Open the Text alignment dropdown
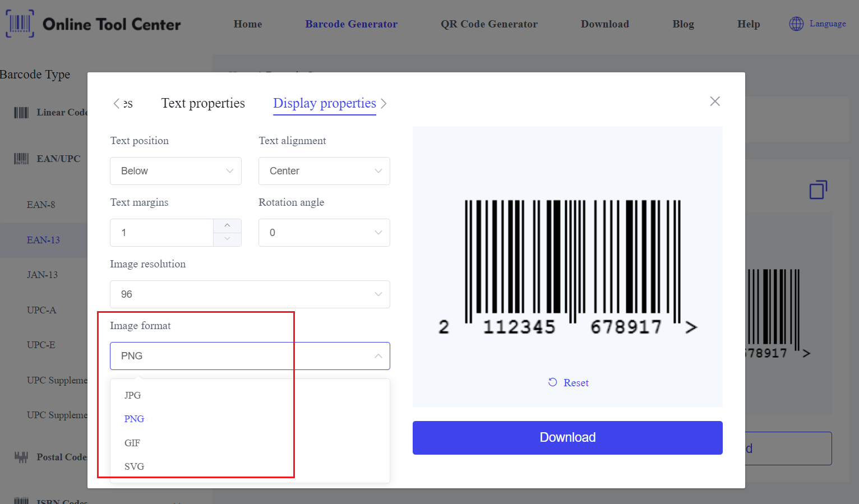 pyautogui.click(x=324, y=171)
